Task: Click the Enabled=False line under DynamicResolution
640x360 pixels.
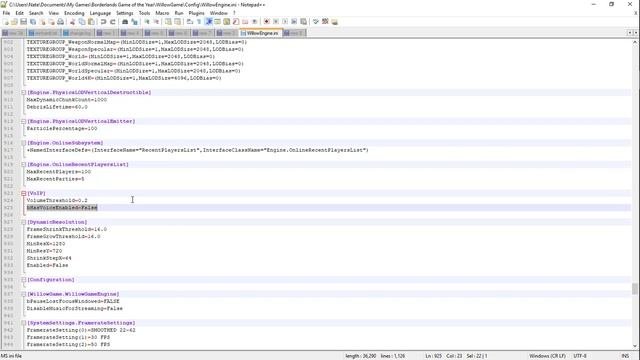Action: (x=47, y=265)
